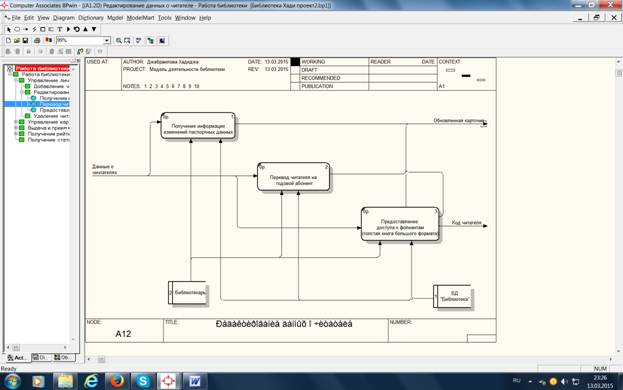The width and height of the screenshot is (623, 390).
Task: Click the Print icon
Action: pos(37,41)
